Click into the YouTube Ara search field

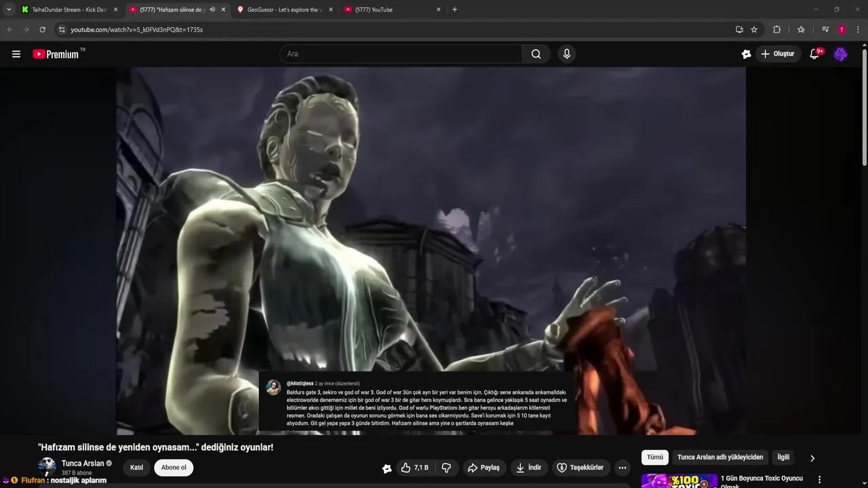point(400,54)
